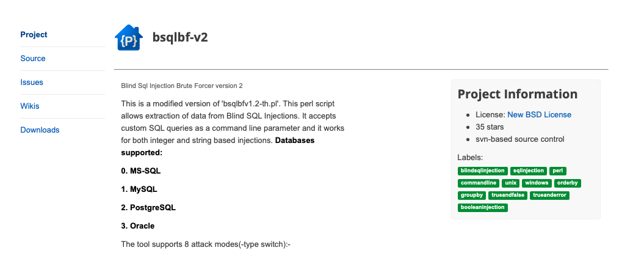Click the booleaninjection label tag
Image resolution: width=644 pixels, height=253 pixels.
coord(483,208)
